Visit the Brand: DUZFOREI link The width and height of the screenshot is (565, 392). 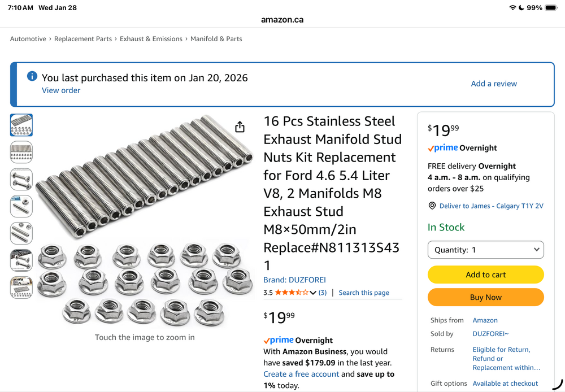294,280
